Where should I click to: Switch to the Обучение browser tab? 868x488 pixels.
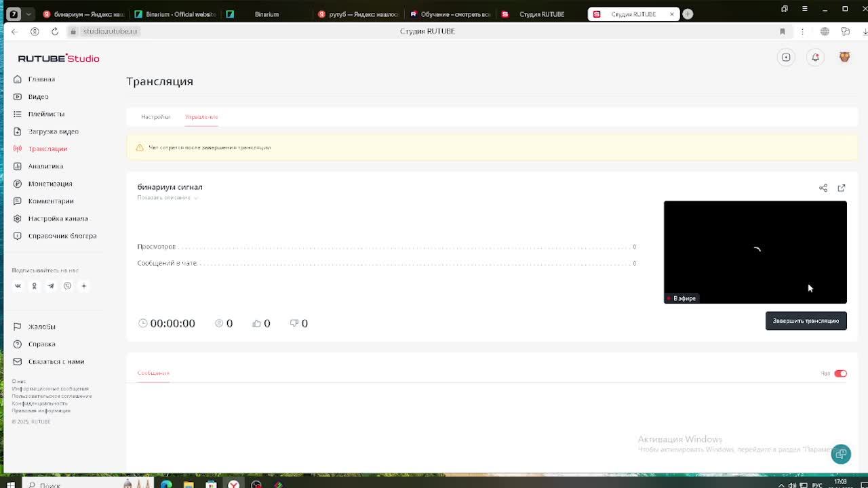click(x=450, y=14)
